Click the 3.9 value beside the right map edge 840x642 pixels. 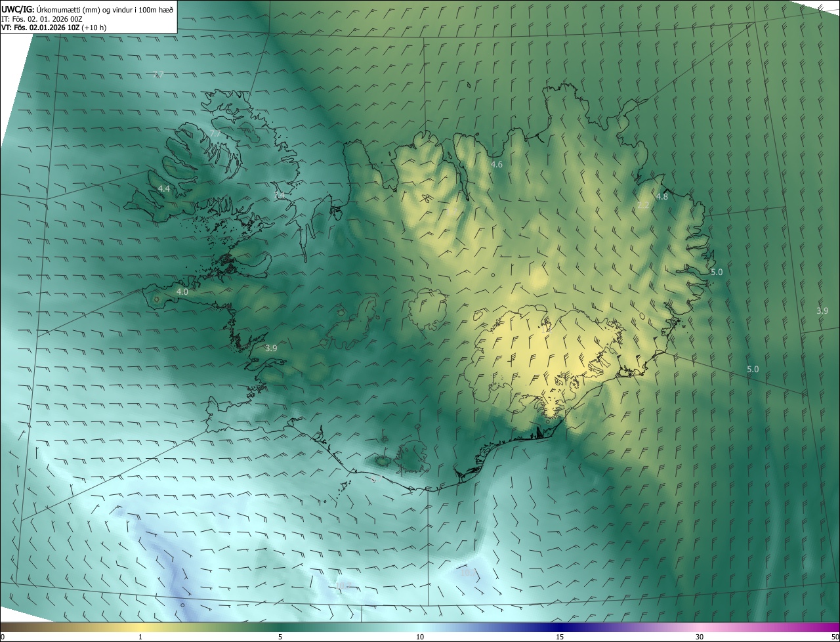(822, 310)
